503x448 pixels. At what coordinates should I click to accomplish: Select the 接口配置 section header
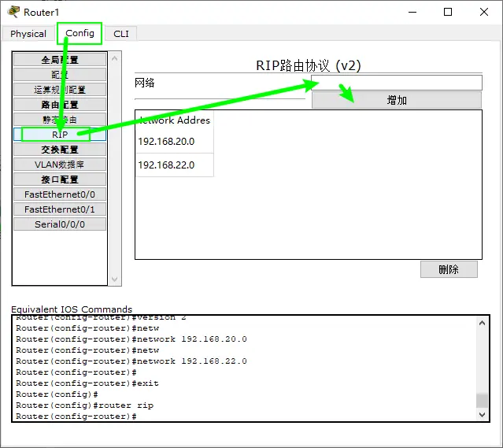(60, 180)
